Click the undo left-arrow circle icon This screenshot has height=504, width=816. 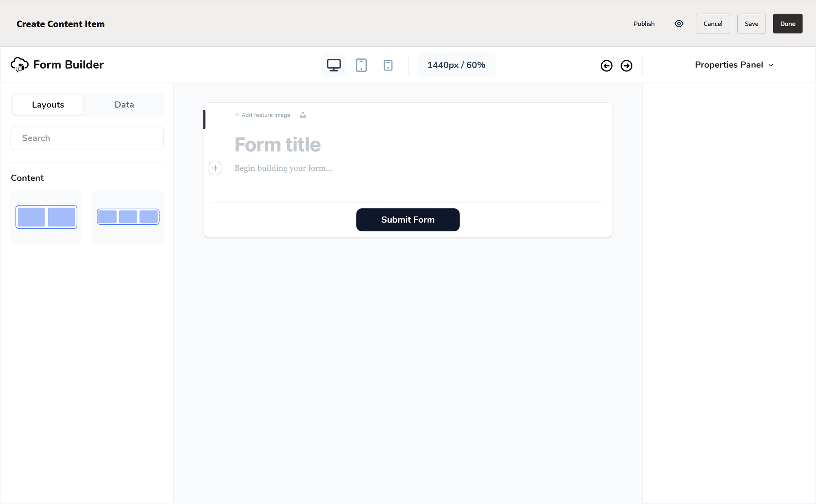click(x=606, y=66)
